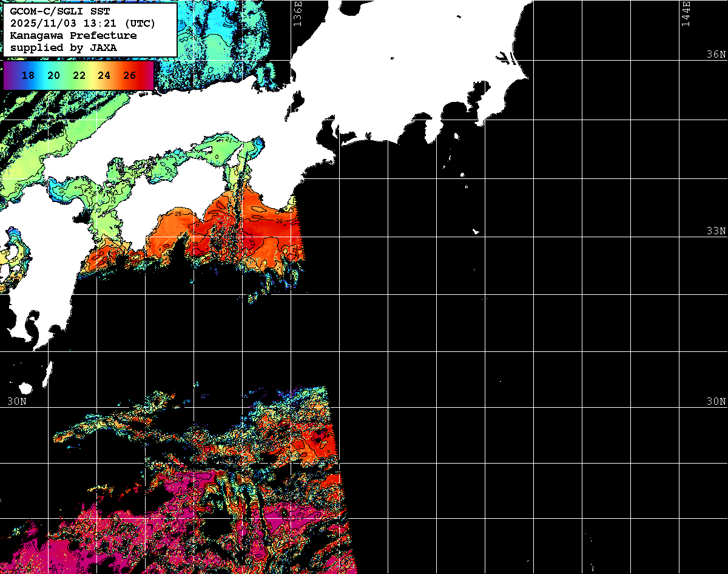Image resolution: width=728 pixels, height=574 pixels.
Task: Pick the 18 value on the color scale
Action: [x=27, y=75]
